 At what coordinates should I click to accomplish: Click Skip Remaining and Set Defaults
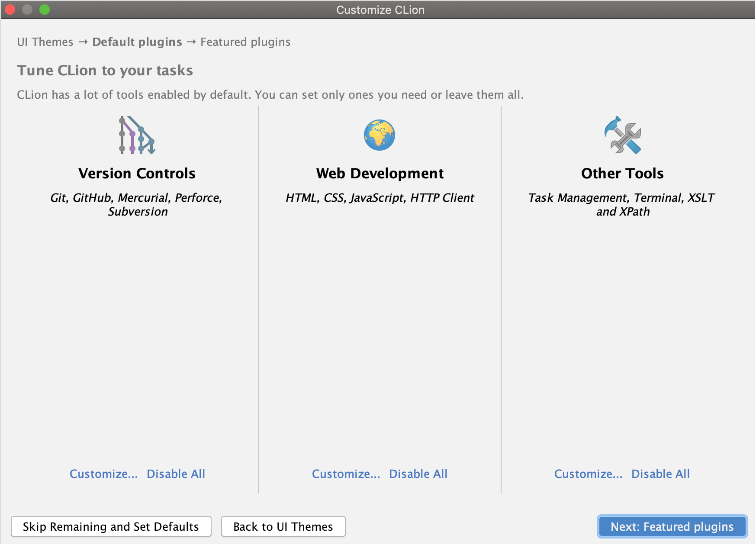tap(111, 527)
